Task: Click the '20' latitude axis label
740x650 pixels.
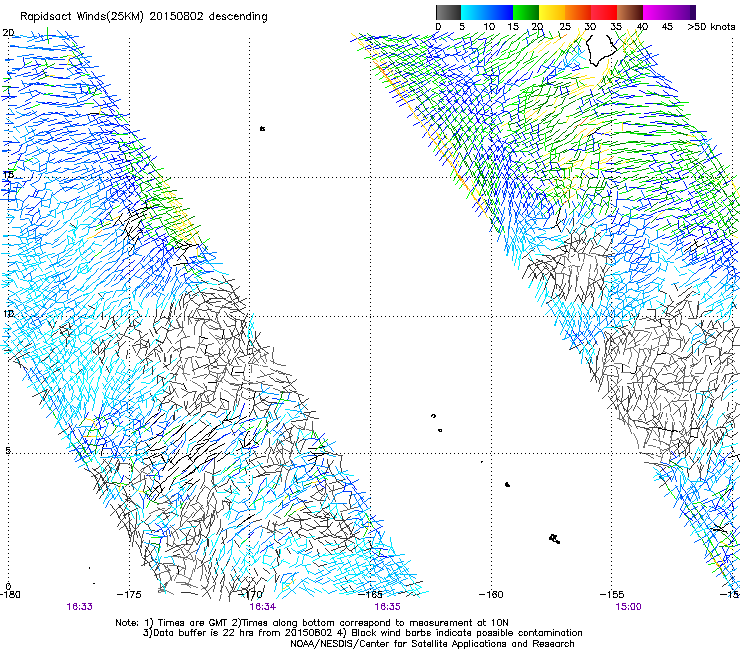Action: [8, 33]
